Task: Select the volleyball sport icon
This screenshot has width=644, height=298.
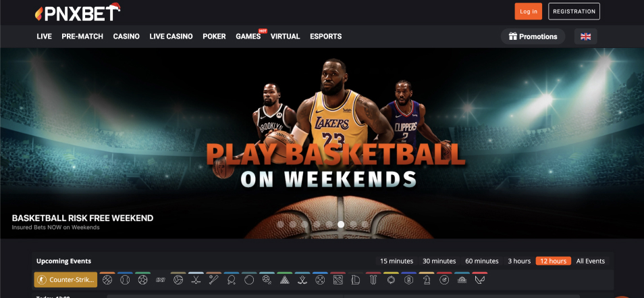Action: tap(178, 280)
